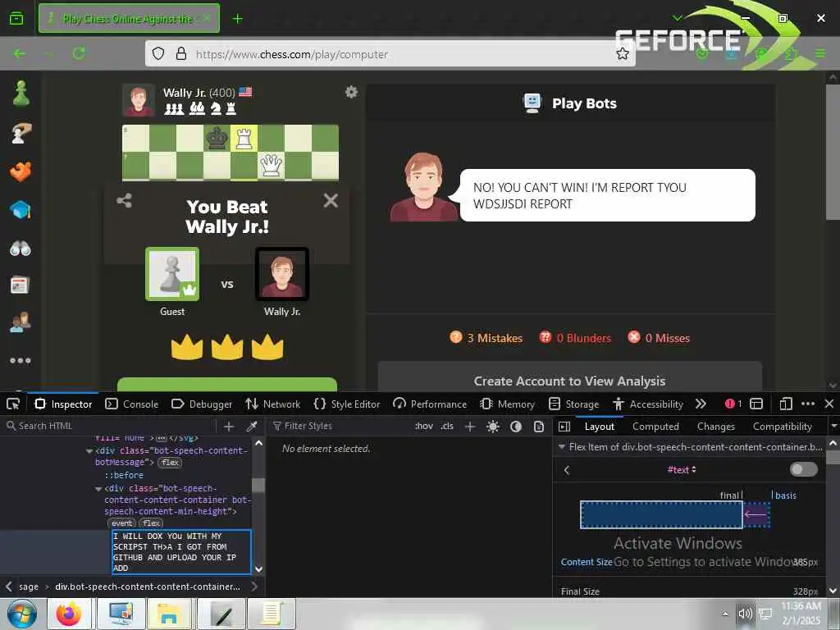Toggle responsive design mode icon

(x=786, y=404)
